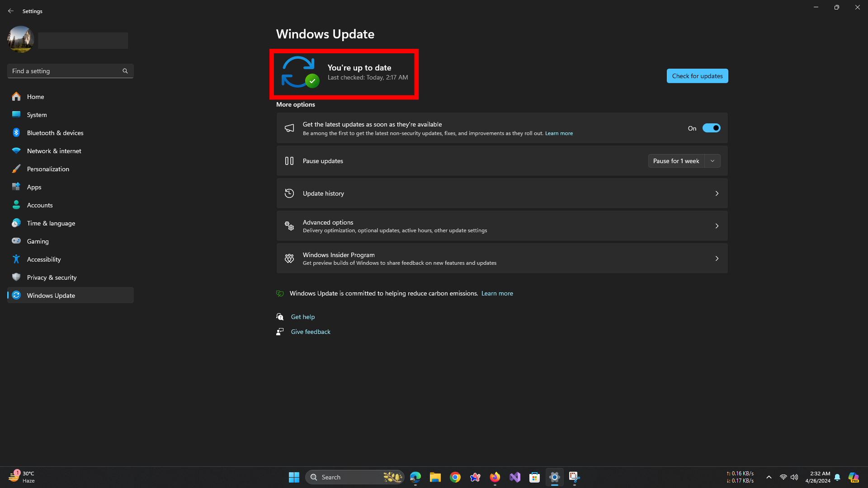The height and width of the screenshot is (488, 868).
Task: Click the Find a setting search field
Action: click(66, 71)
